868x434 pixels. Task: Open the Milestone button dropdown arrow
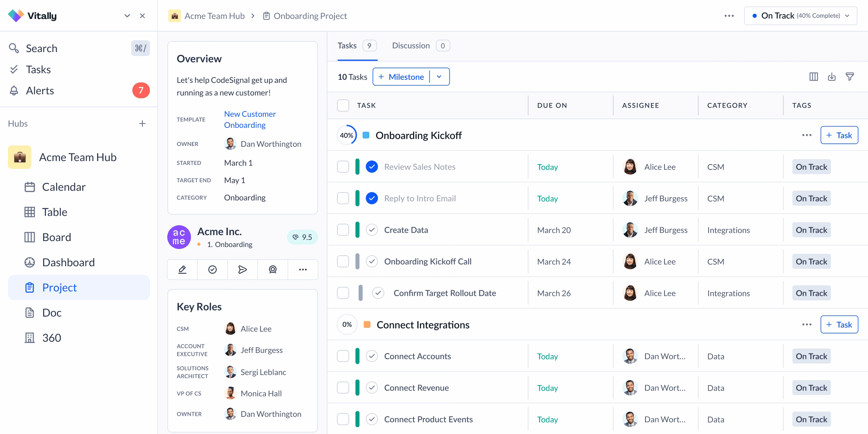click(x=439, y=77)
